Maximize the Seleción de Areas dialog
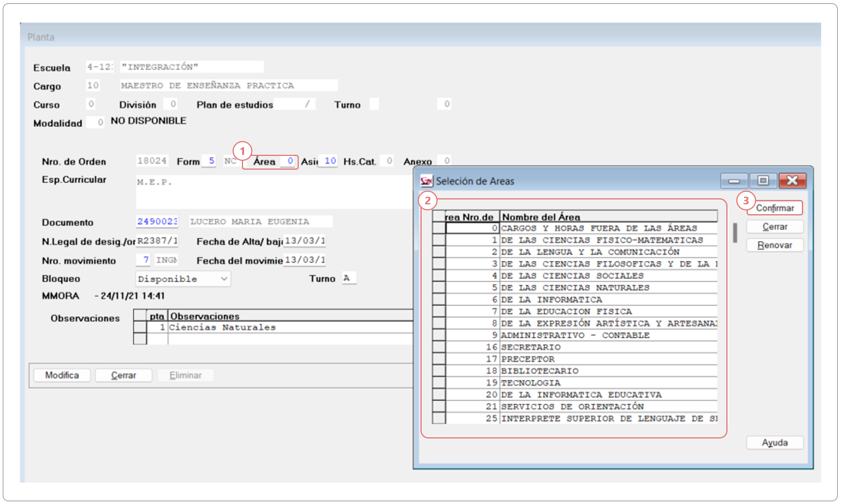 [x=763, y=181]
